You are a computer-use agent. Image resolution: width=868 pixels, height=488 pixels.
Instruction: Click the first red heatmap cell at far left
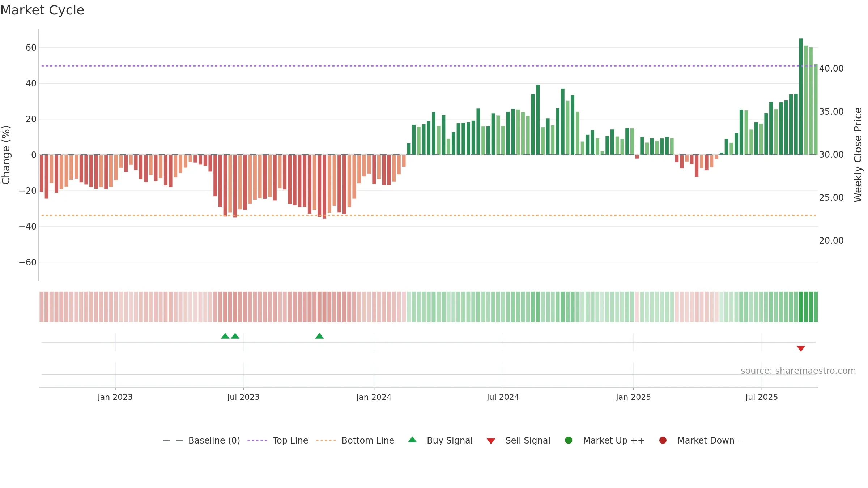[x=42, y=307]
